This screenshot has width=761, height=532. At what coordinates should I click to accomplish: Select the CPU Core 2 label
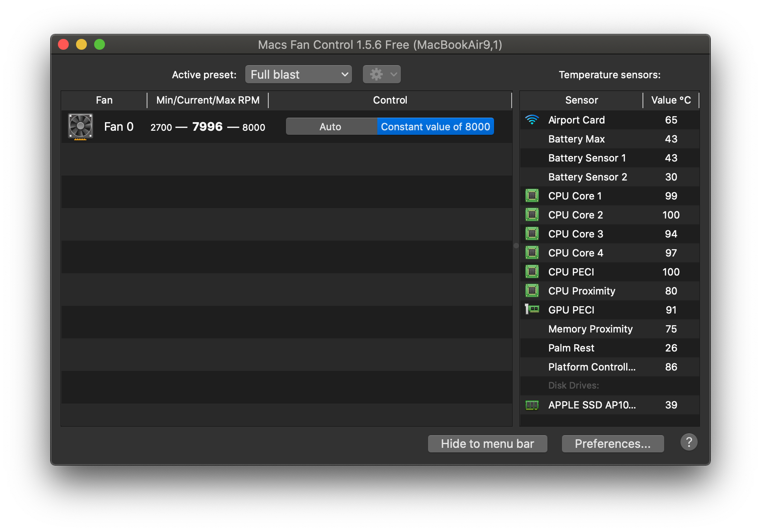tap(576, 215)
